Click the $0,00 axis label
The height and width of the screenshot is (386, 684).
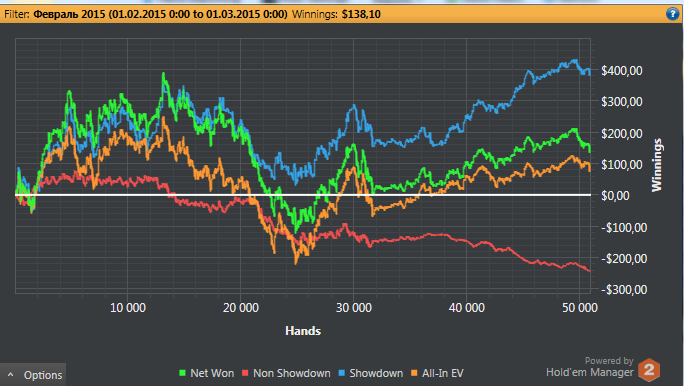click(x=615, y=196)
